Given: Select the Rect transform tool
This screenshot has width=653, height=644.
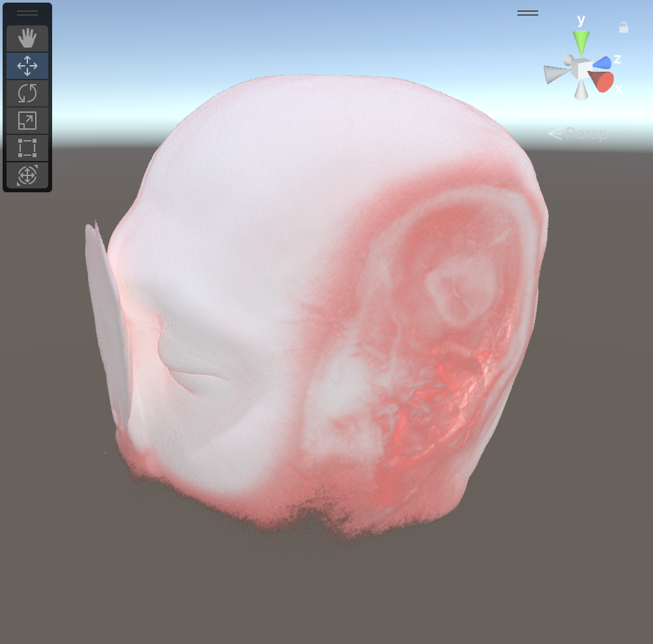Looking at the screenshot, I should (x=27, y=148).
